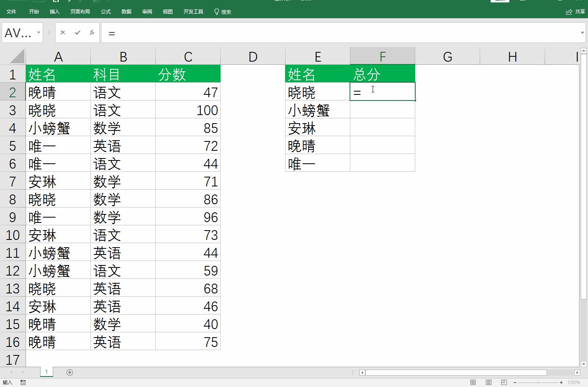The height and width of the screenshot is (387, 588).
Task: Switch to the 公式 ribbon tab
Action: coord(105,12)
